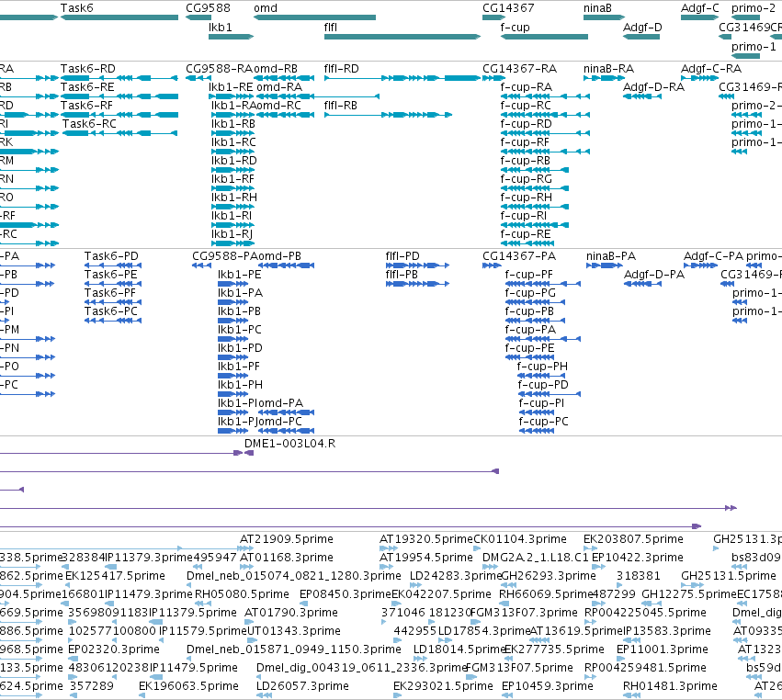Screen dimensions: 782x700
Task: Click the f-cup-PC protein label
Action: tap(544, 422)
